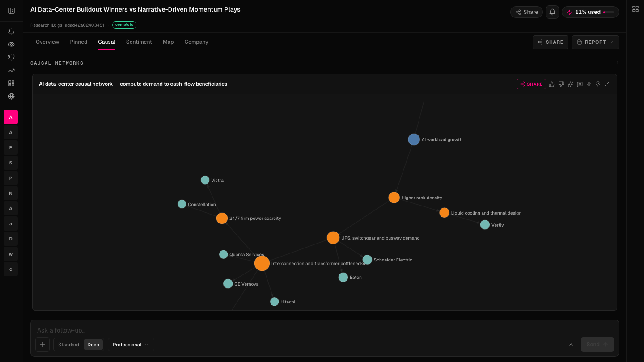Open the D research item in sidebar
Viewport: 644px width, 362px height.
(x=11, y=239)
